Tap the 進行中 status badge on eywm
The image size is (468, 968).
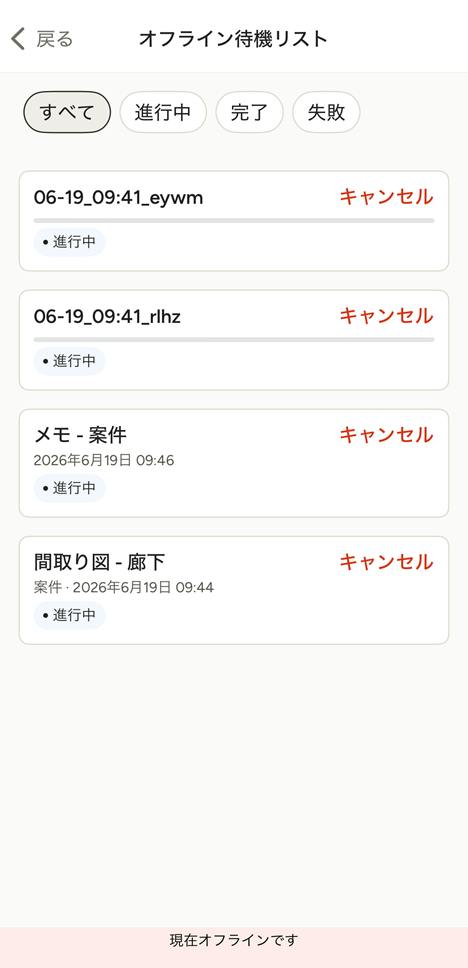point(70,242)
